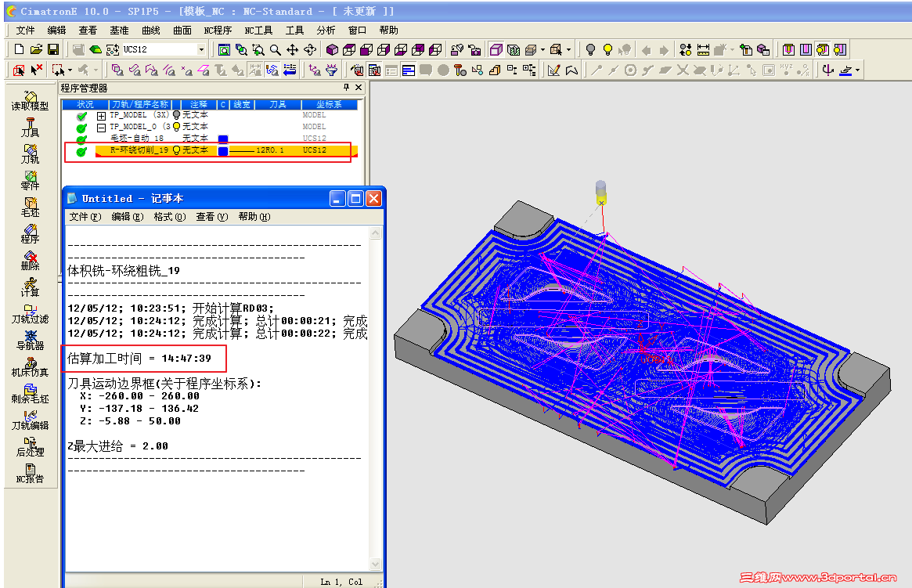The image size is (912, 588).
Task: Open Notepad's 格式(O) menu
Action: (169, 216)
